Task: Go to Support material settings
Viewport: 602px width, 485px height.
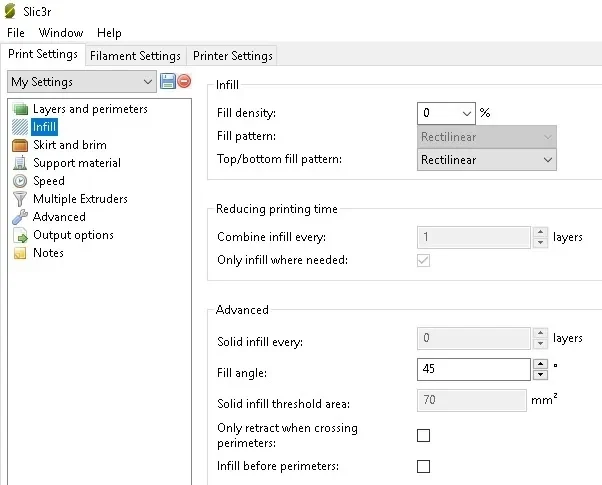Action: coord(77,163)
